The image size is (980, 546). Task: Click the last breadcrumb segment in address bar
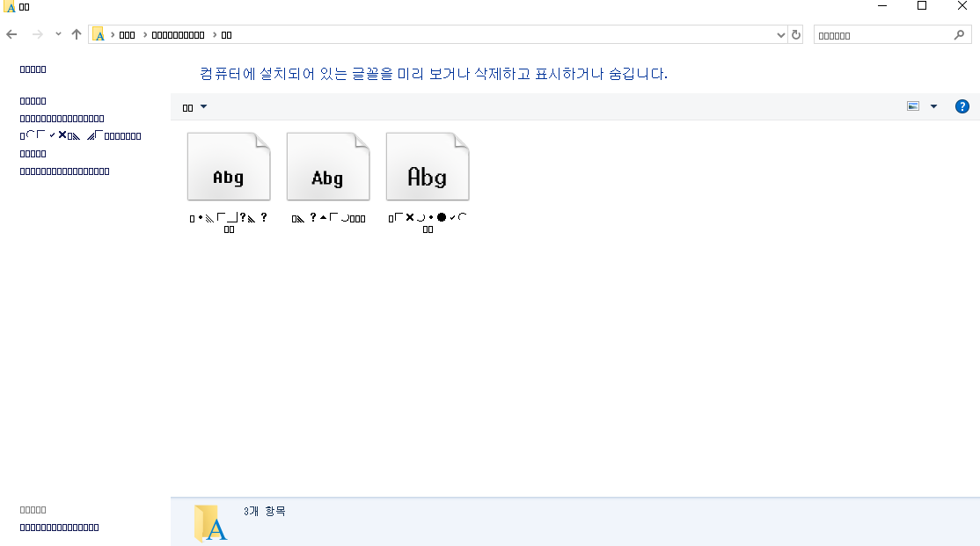pyautogui.click(x=226, y=35)
